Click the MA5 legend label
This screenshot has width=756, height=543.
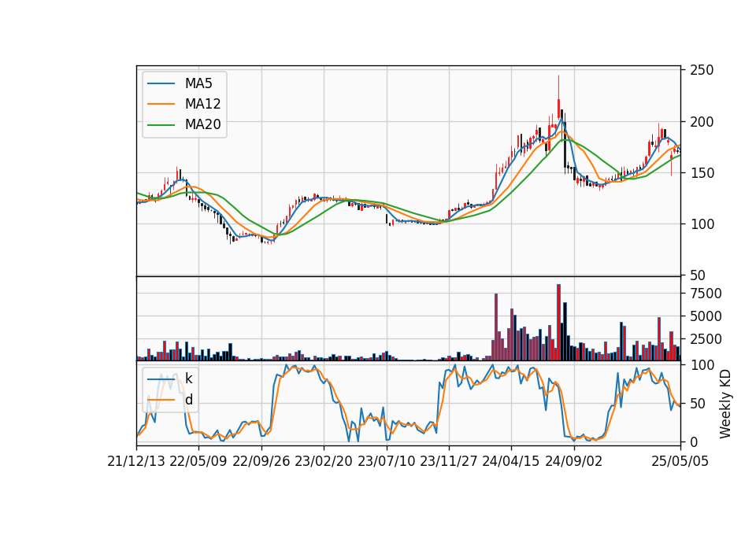pos(198,83)
